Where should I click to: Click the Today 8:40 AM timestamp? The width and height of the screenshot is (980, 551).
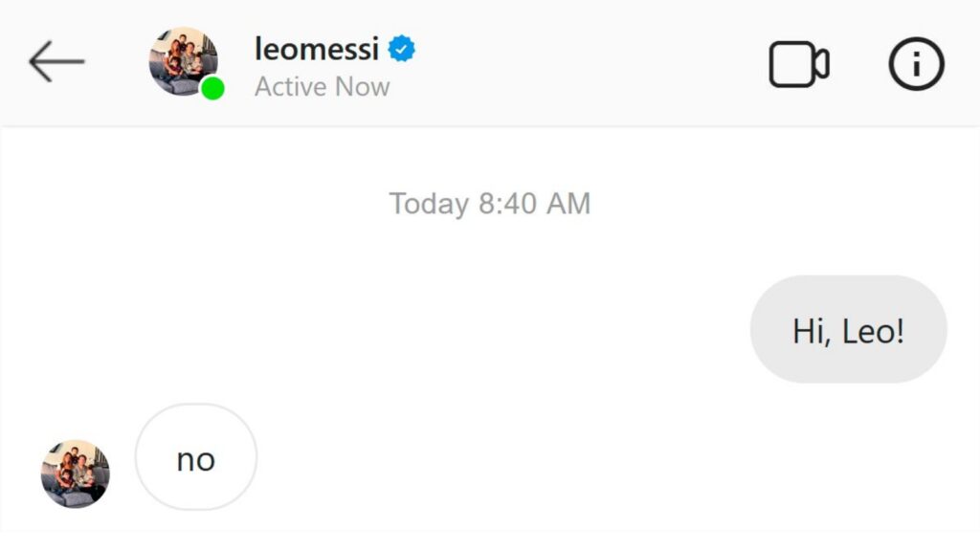(x=490, y=204)
